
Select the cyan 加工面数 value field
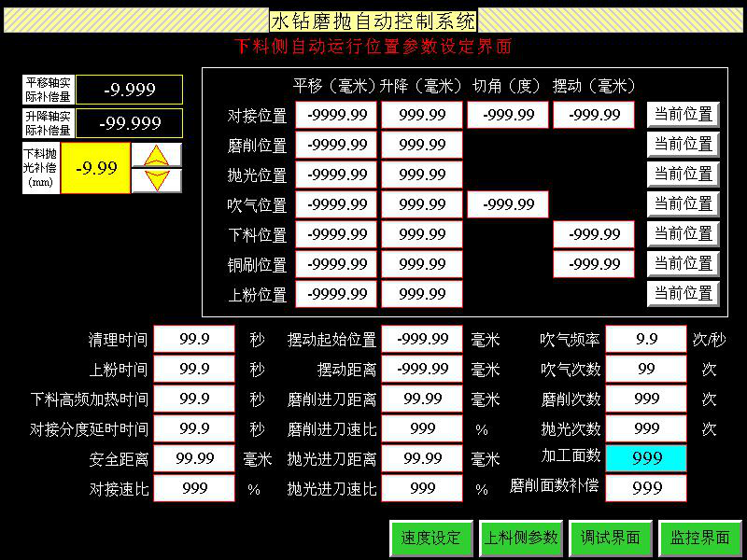646,458
